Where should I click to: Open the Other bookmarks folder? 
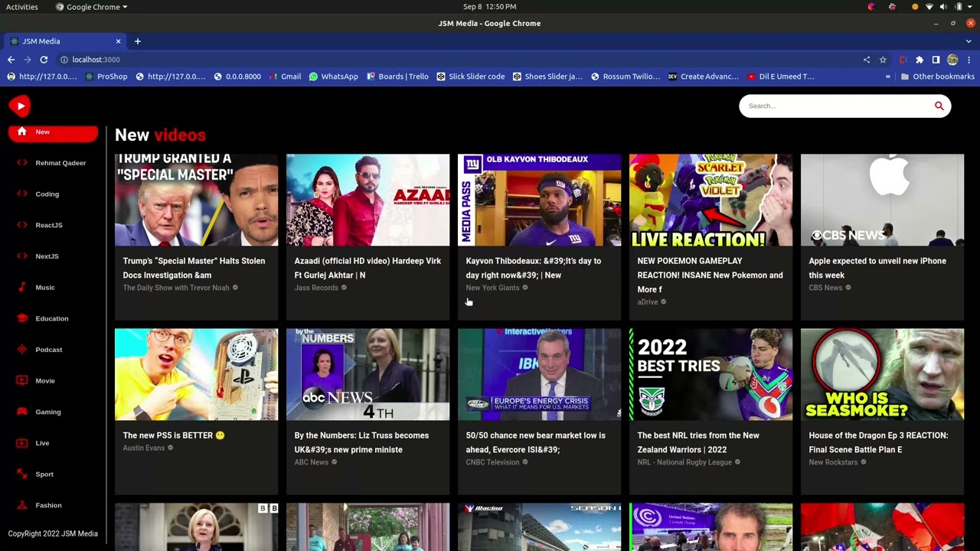[x=938, y=77]
